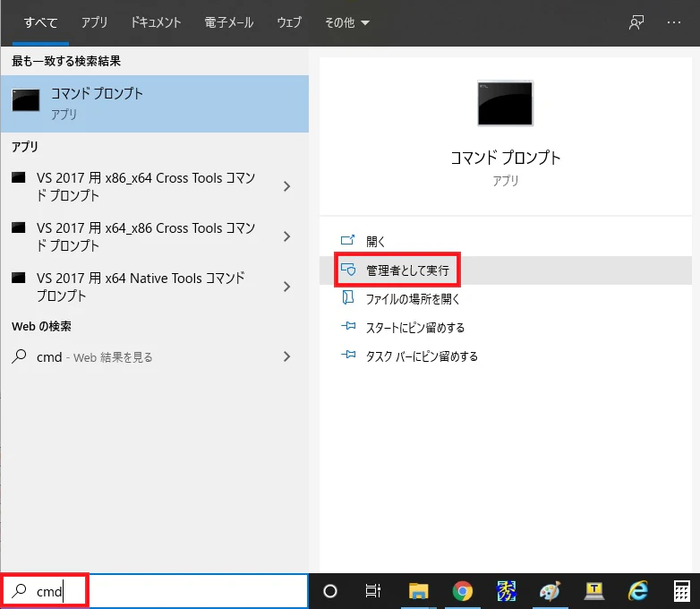The width and height of the screenshot is (700, 609).
Task: Click the search magnifier in taskbar box
Action: 19,591
